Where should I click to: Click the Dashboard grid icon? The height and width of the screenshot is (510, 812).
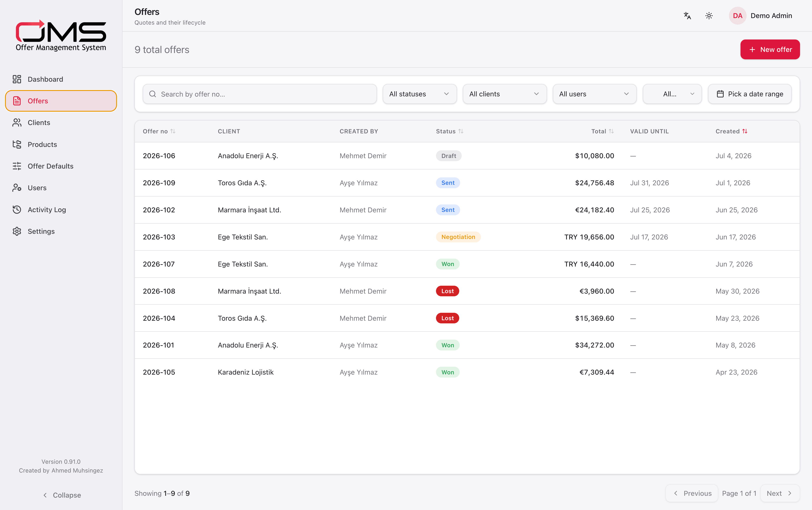point(17,79)
